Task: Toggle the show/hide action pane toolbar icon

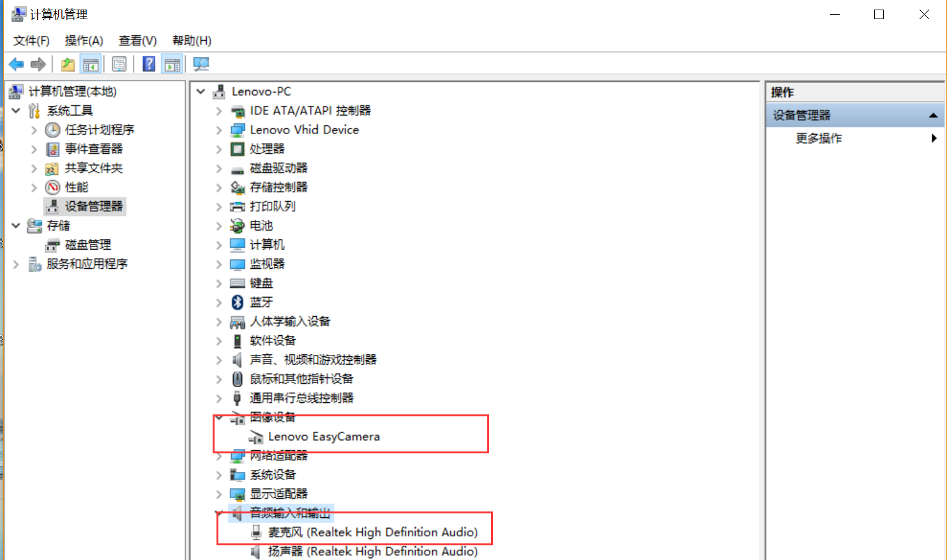Action: pos(172,64)
